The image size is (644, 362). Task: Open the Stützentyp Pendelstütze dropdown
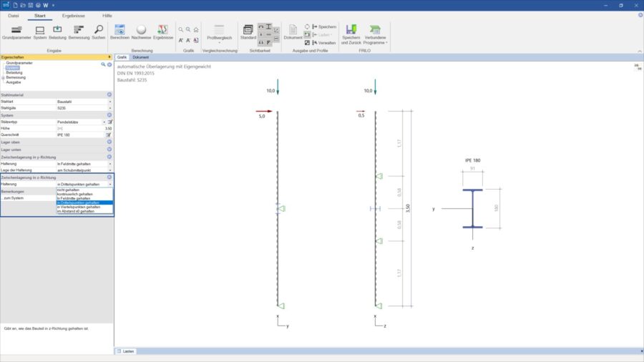coord(104,122)
